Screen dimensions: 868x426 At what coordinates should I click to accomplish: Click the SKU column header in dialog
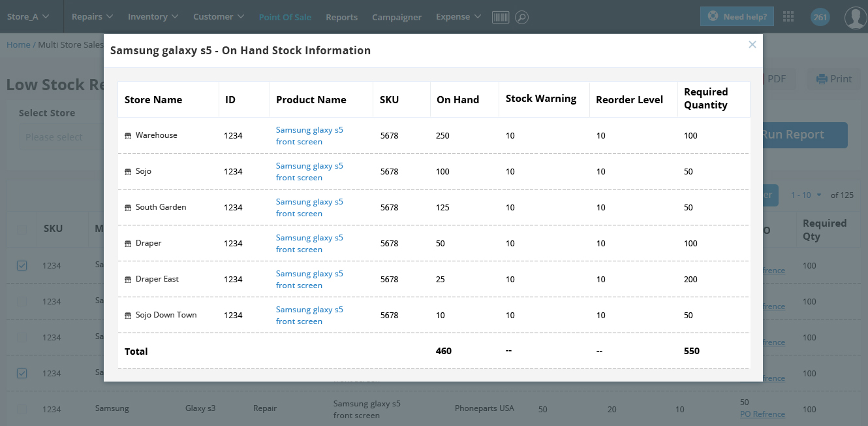point(389,100)
